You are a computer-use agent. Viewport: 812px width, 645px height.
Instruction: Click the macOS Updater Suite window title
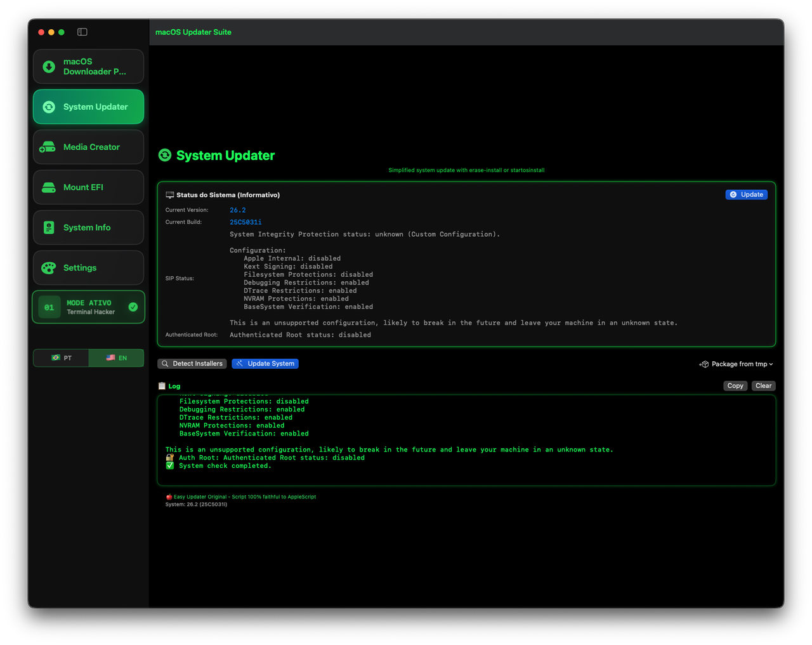pos(193,32)
